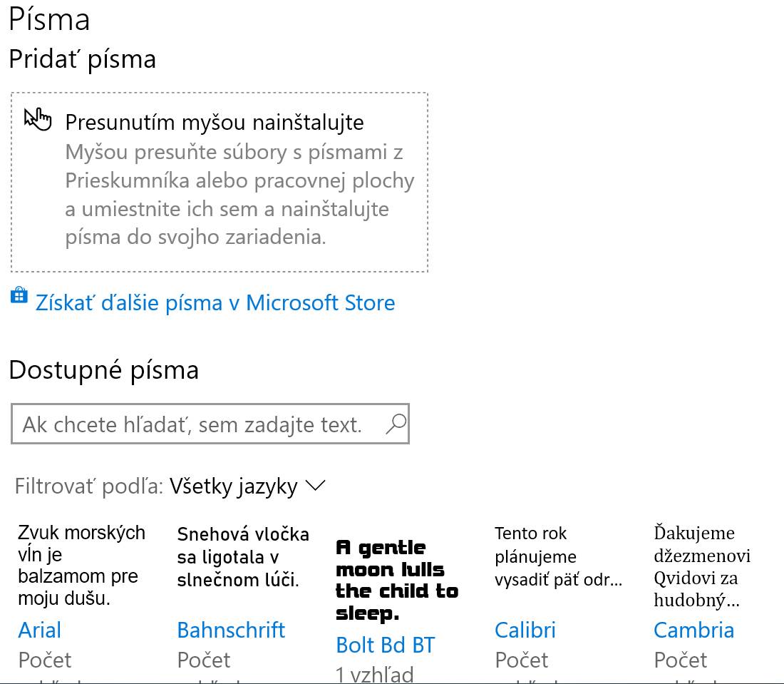
Task: Expand the Všetky jazyky filter dropdown
Action: 247,486
